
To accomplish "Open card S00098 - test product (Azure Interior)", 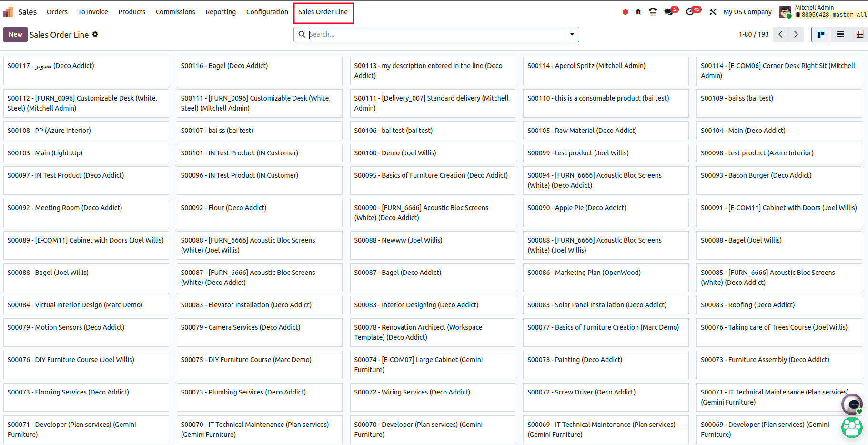I will coord(779,153).
